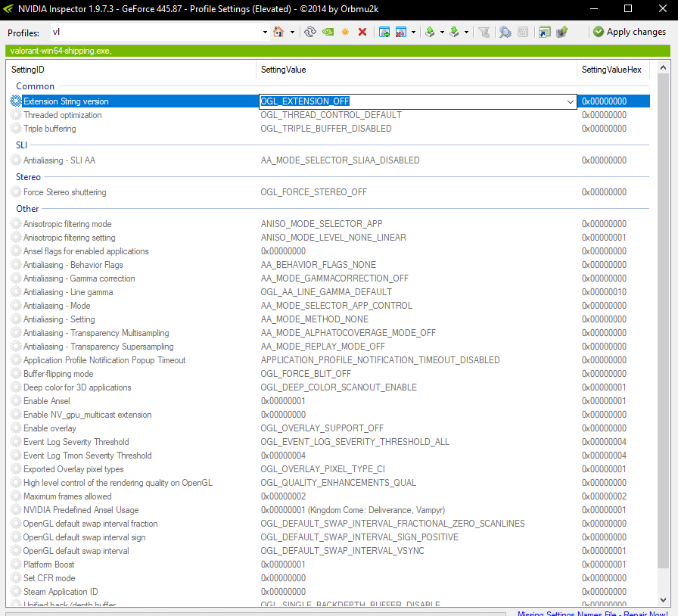Screen dimensions: 678x616
Task: Select the Antialiasing - Transparency Supersampling row
Action: (x=329, y=347)
